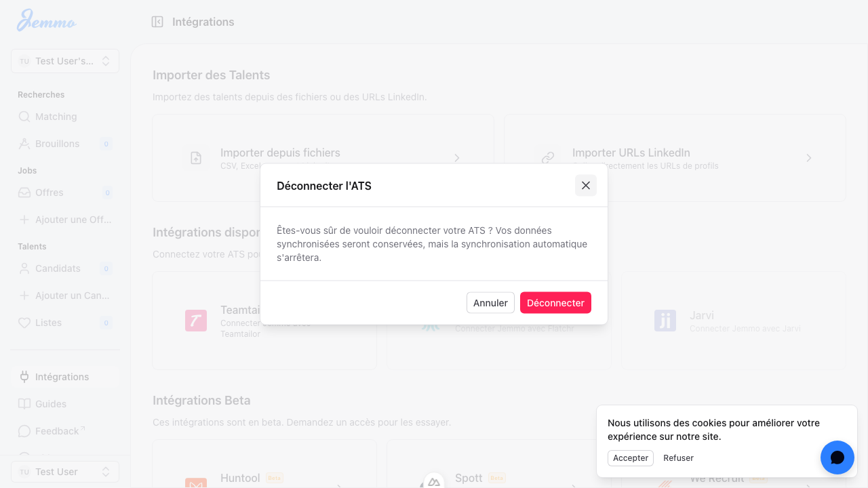Viewport: 868px width, 488px height.
Task: Expand the Test User's workspace switcher
Action: pyautogui.click(x=64, y=61)
